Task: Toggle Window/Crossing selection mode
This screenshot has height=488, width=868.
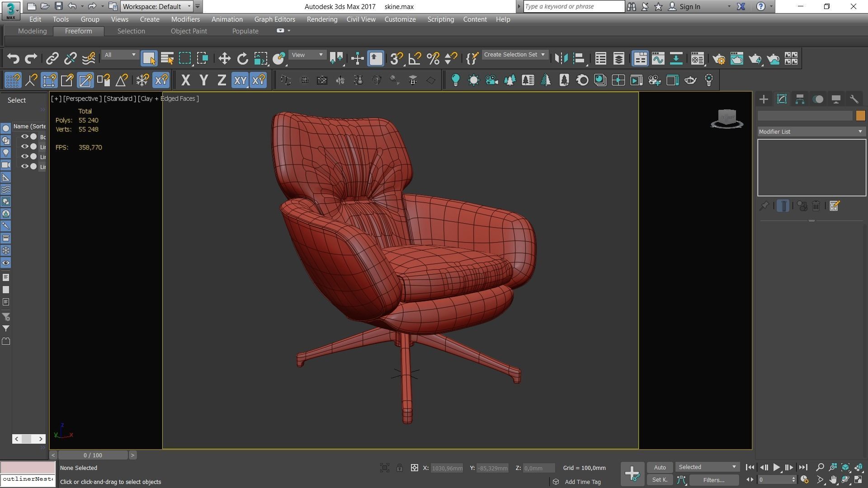Action: pos(203,58)
